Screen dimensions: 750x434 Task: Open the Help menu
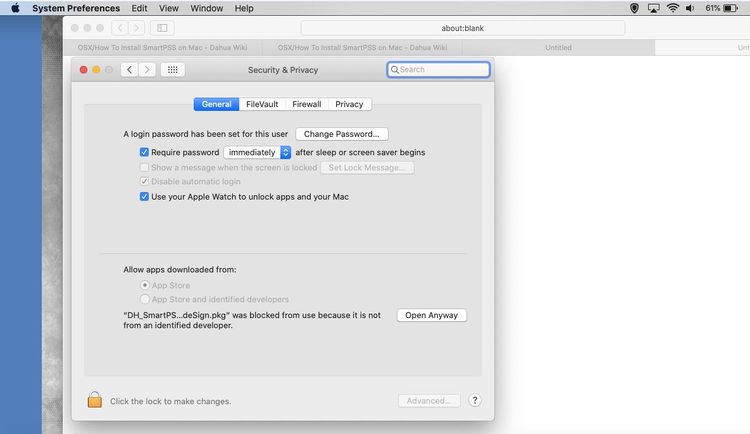(244, 8)
